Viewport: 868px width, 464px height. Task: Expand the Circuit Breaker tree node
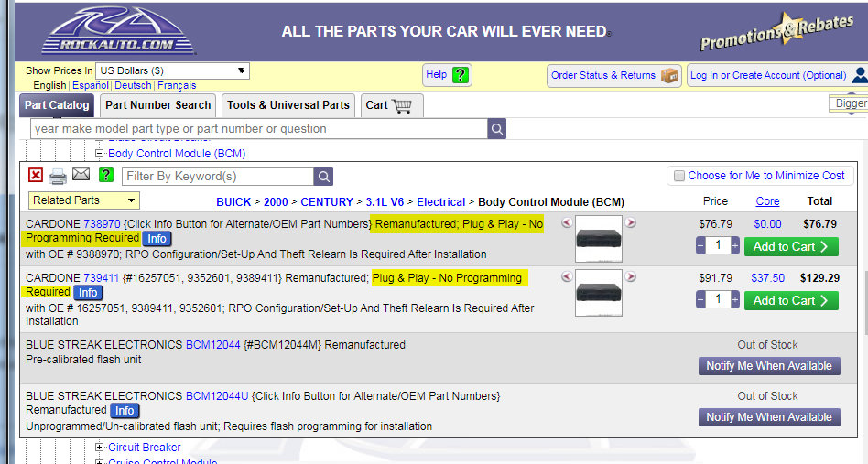(100, 448)
